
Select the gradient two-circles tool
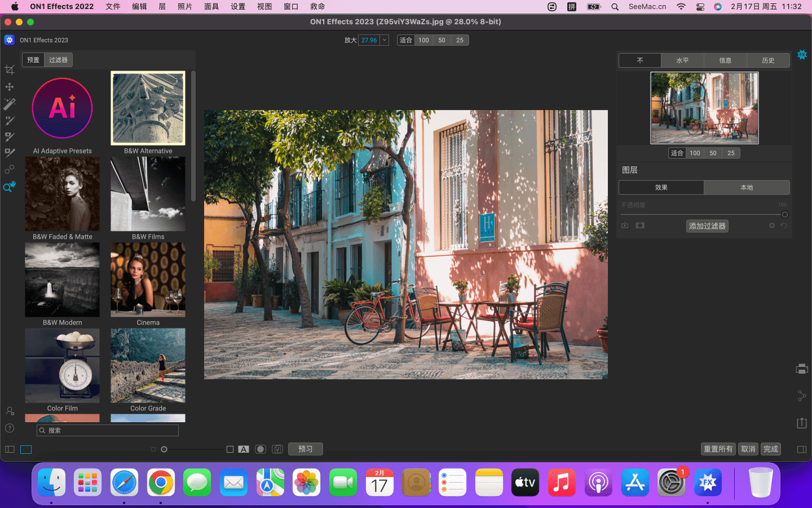(x=10, y=169)
